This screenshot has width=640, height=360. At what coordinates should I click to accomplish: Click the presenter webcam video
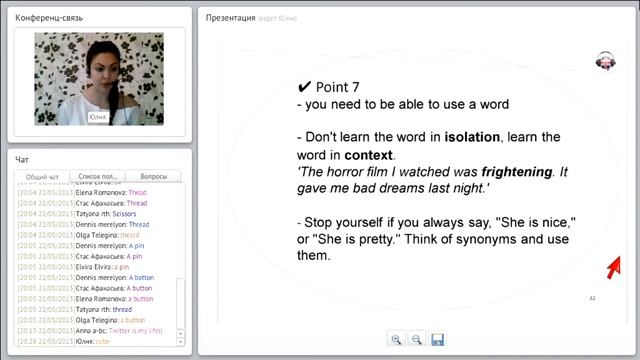pos(99,79)
